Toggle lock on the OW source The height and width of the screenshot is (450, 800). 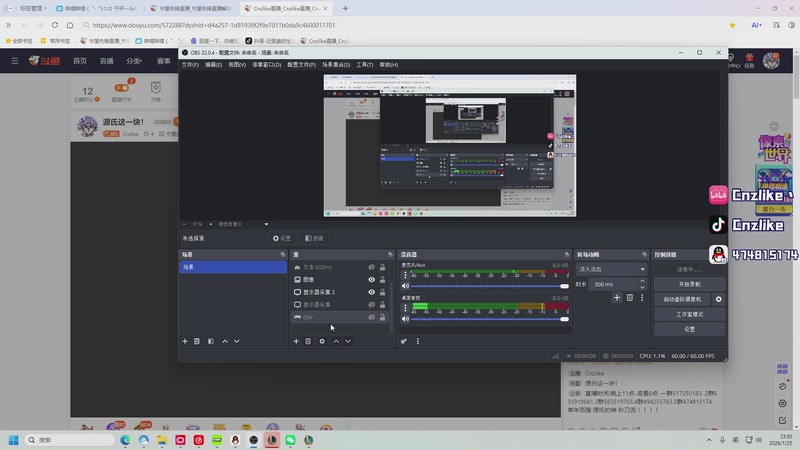click(x=382, y=317)
